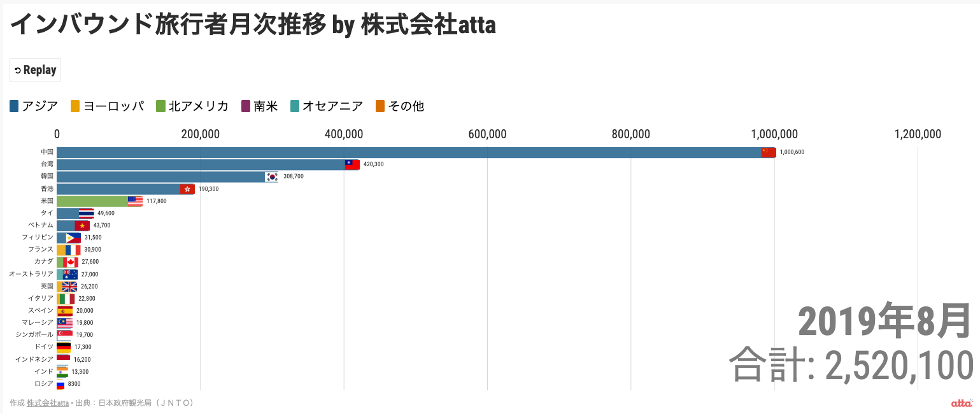Screen dimensions: 980x414
Task: Click the UK flag icon
Action: coord(70,287)
